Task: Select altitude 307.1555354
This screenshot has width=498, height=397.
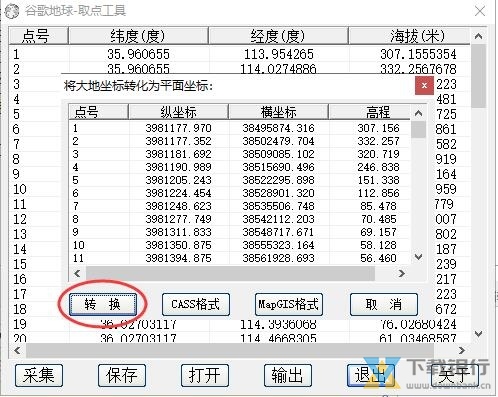Action: tap(418, 54)
